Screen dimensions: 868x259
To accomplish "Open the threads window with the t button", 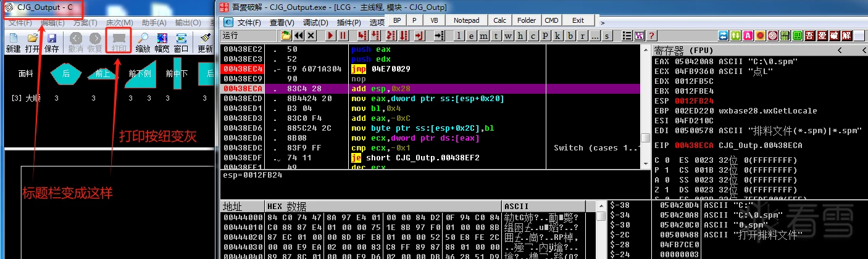I will pos(496,35).
